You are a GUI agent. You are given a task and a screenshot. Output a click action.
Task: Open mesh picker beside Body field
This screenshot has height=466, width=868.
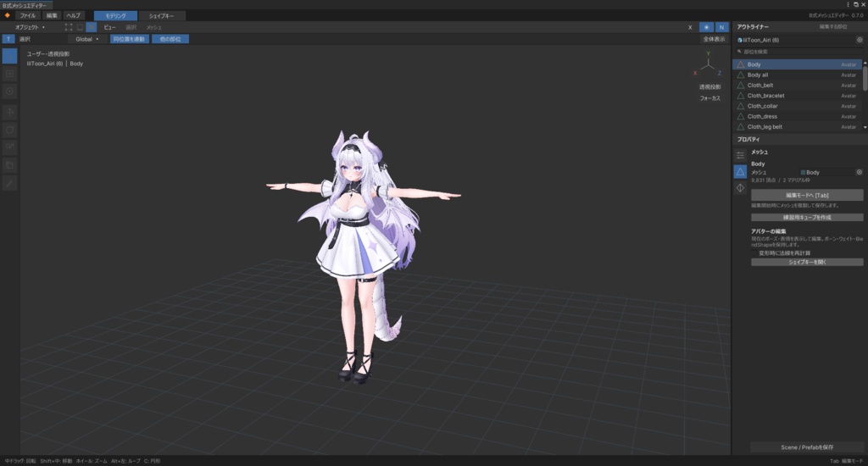pos(860,172)
